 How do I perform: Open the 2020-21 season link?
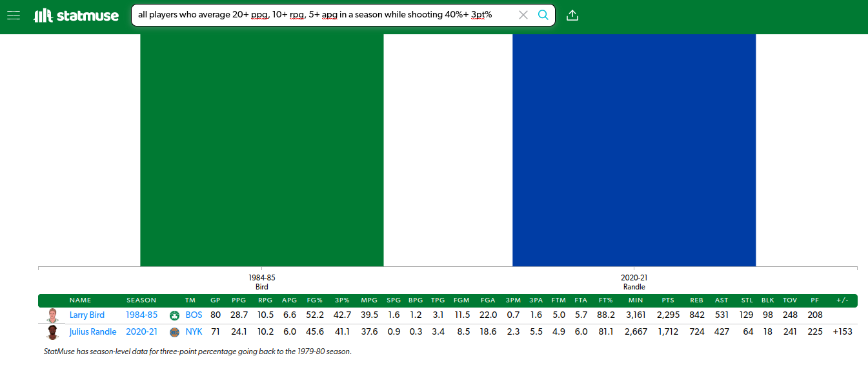[x=141, y=332]
